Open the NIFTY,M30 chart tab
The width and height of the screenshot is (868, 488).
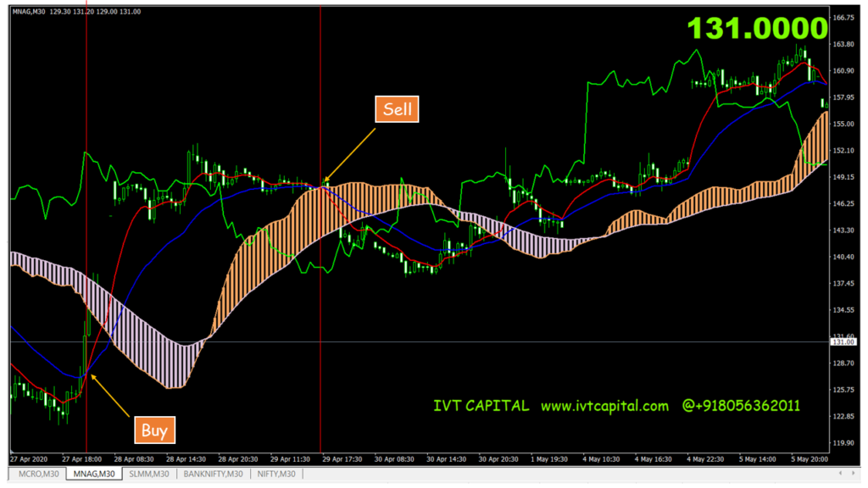[276, 474]
